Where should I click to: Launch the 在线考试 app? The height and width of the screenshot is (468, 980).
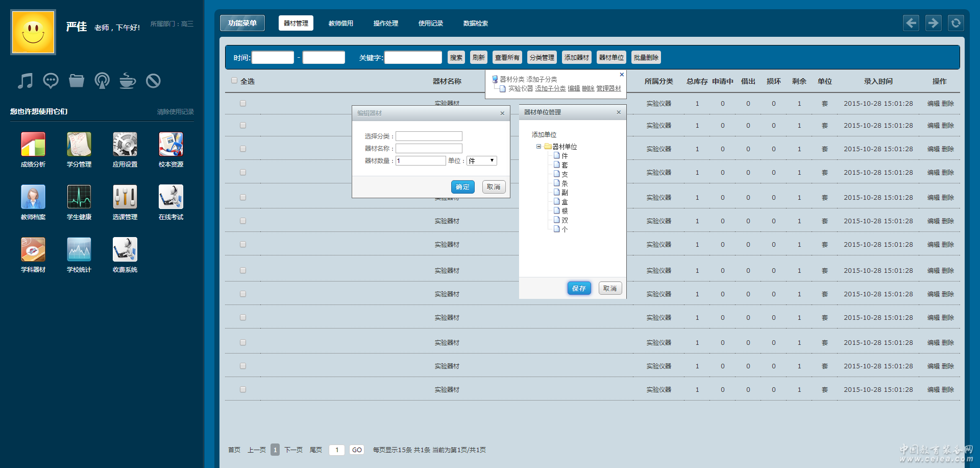click(x=171, y=197)
